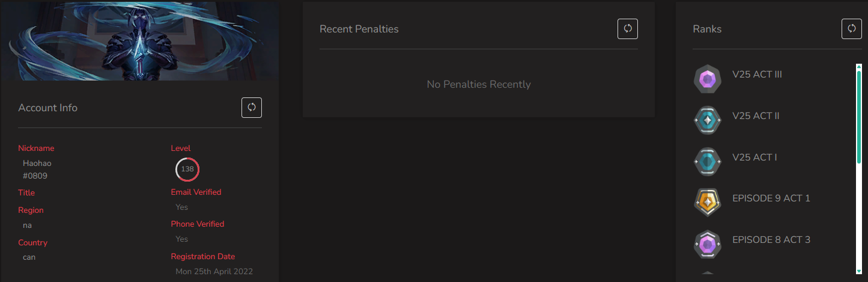Click the V25 ACT III rank badge
The height and width of the screenshot is (282, 868).
(x=707, y=79)
